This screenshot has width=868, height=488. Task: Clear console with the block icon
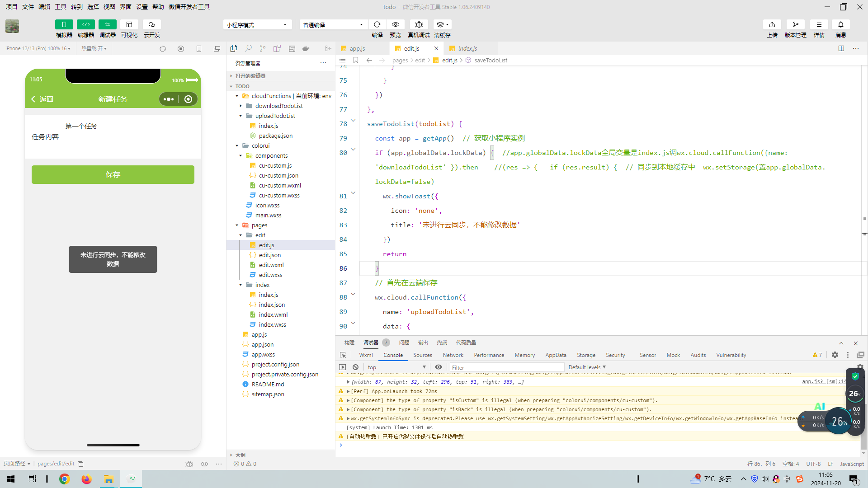355,367
